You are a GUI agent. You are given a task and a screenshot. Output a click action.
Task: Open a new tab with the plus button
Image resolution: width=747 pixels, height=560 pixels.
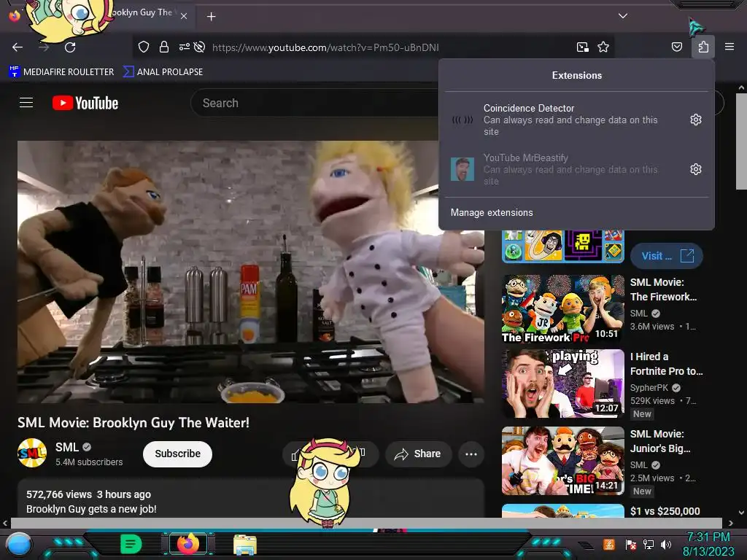211,17
